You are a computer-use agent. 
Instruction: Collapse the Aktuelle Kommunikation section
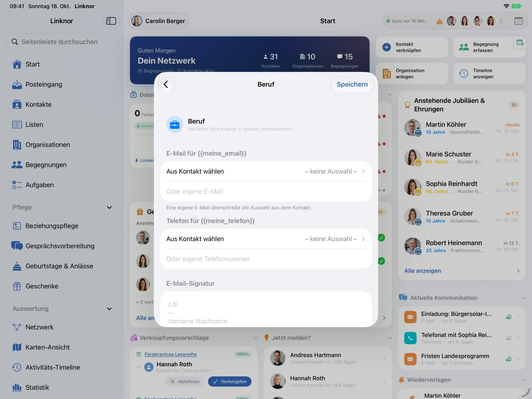[524, 298]
